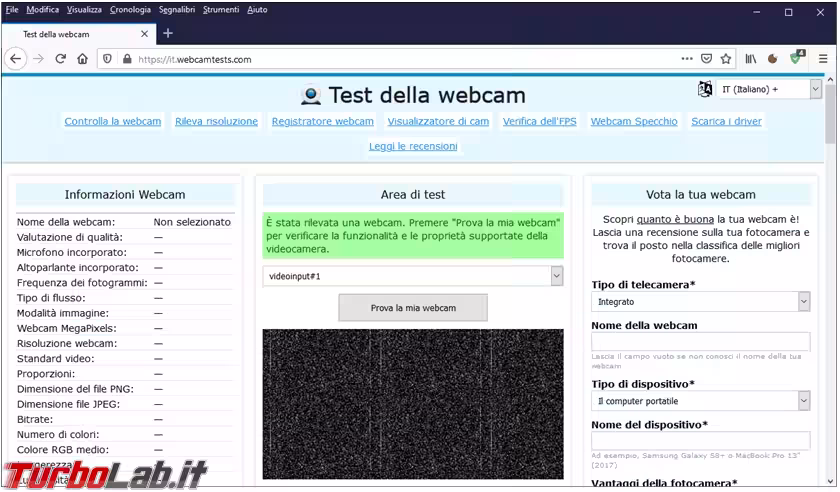Click the scrollbar down arrow
The height and width of the screenshot is (492, 840).
pos(831,481)
